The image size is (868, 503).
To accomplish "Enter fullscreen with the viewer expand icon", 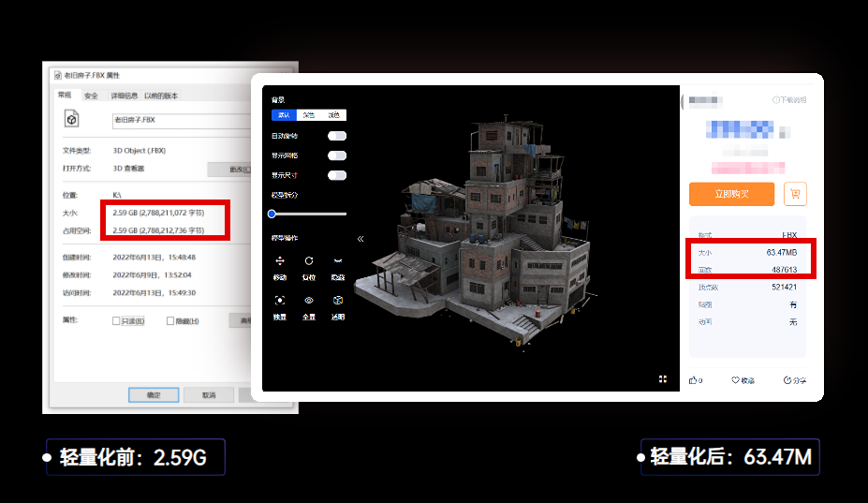I will click(663, 379).
